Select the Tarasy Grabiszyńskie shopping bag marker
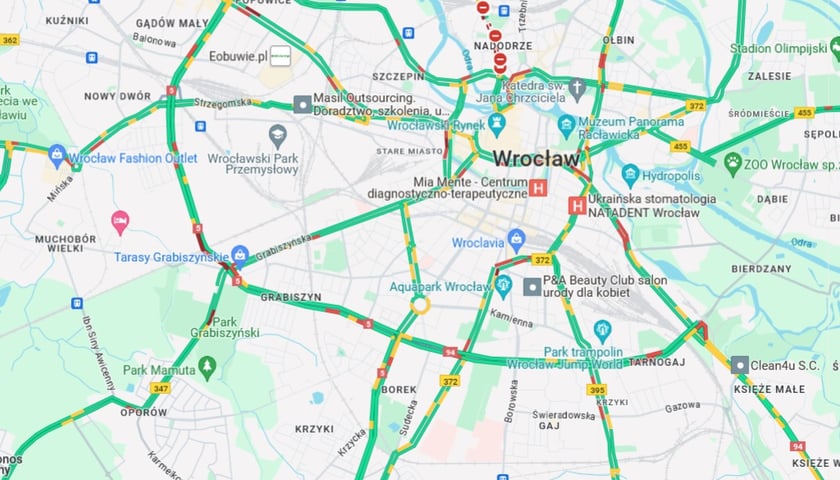Screen dimensions: 840x480 (x=239, y=256)
